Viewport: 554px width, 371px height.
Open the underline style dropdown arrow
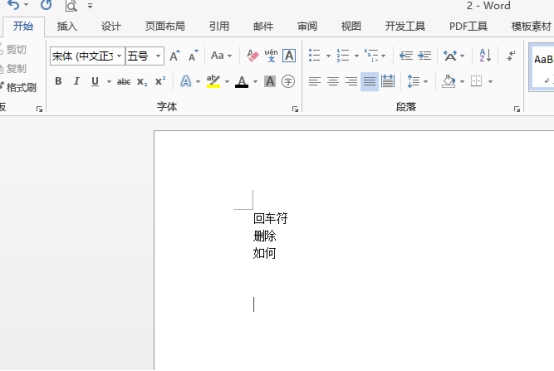109,82
